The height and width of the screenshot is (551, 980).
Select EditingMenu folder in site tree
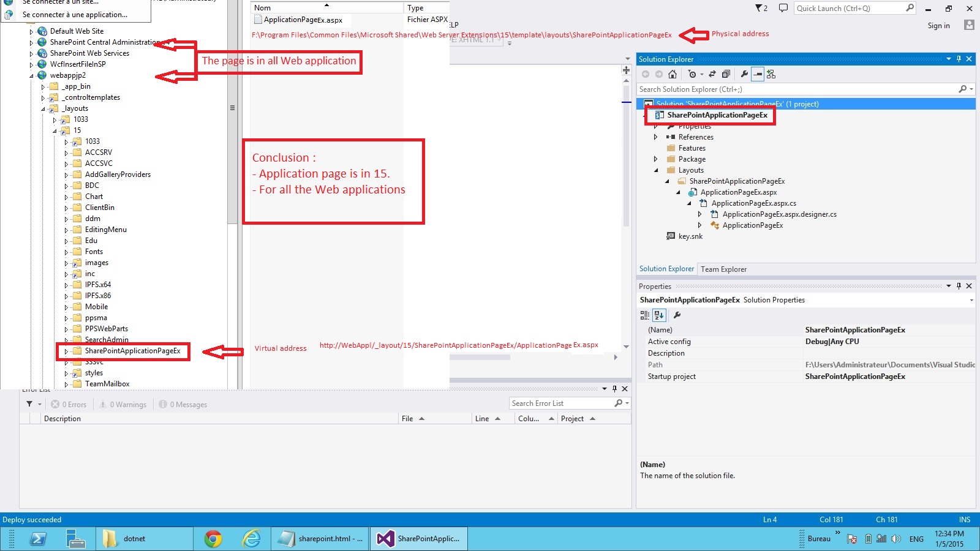pos(105,230)
